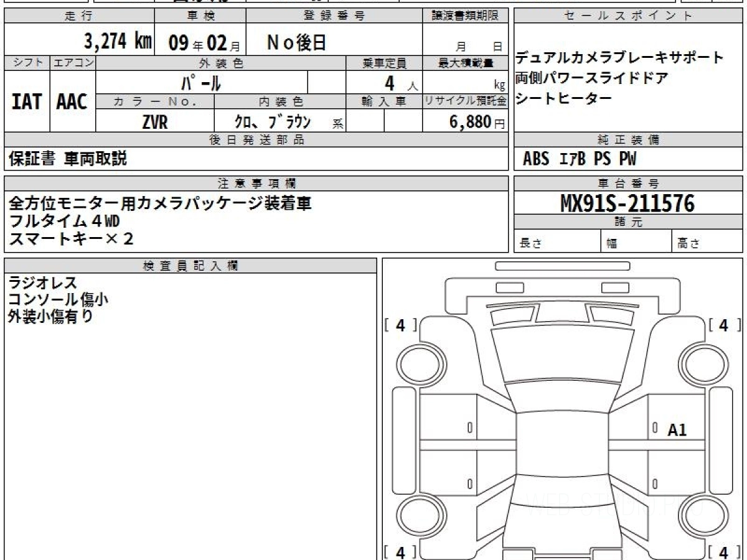Select "シートヒーター" sales point
This screenshot has width=747, height=560.
coord(564,98)
